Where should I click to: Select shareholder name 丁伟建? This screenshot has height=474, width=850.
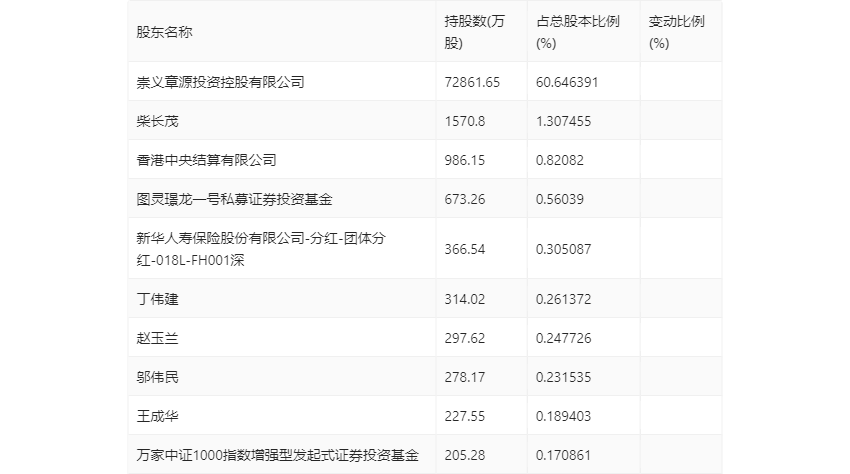pos(157,299)
